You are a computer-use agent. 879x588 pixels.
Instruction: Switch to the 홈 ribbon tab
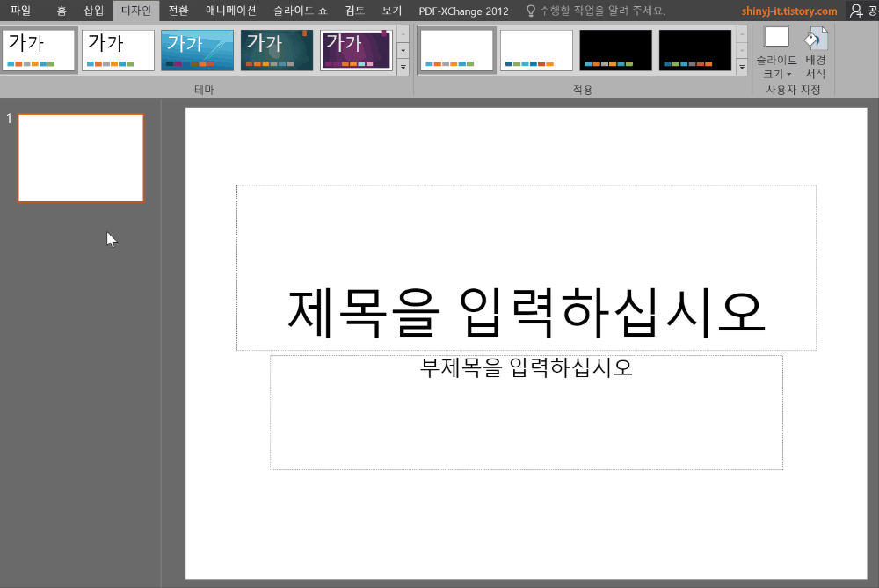tap(62, 11)
